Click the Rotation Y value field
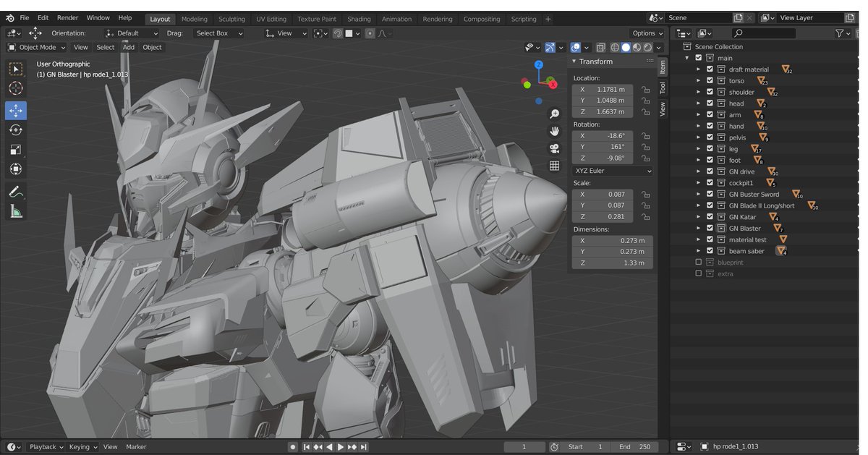The height and width of the screenshot is (455, 868). pos(603,147)
